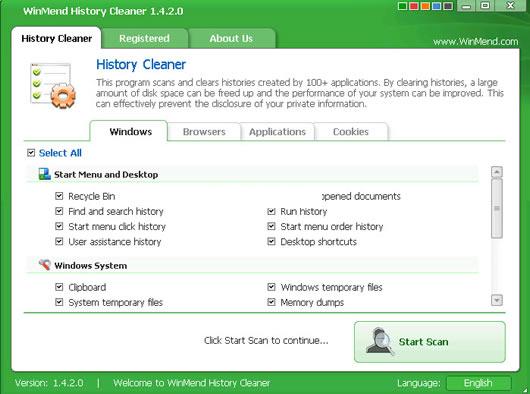Uncheck the Recycle Bin checkbox
The height and width of the screenshot is (394, 530).
coord(59,196)
